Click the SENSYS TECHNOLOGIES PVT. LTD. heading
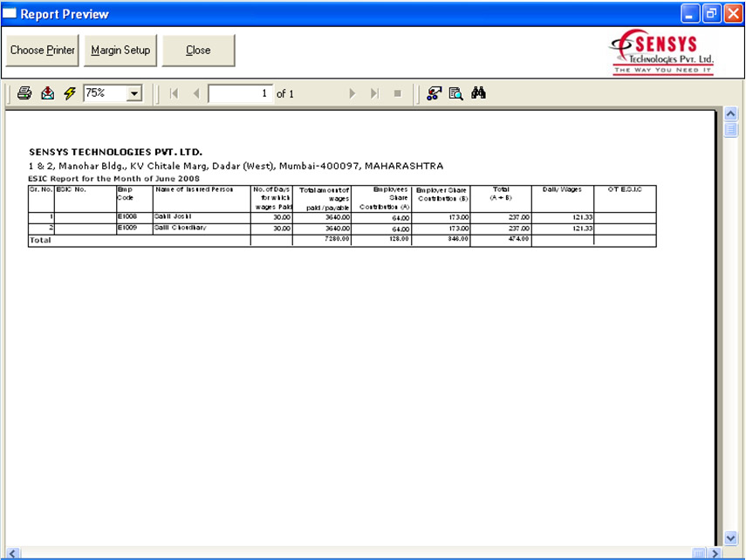 tap(116, 153)
